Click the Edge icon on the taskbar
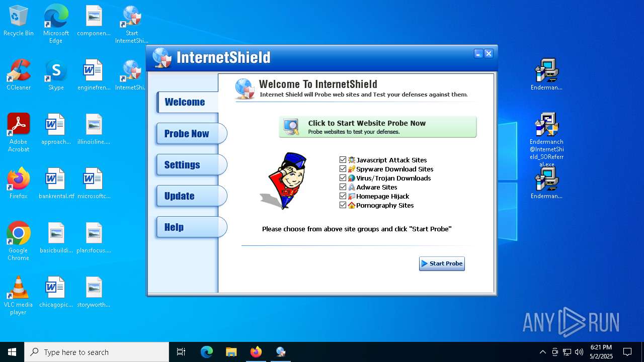This screenshot has height=362, width=644. click(207, 352)
